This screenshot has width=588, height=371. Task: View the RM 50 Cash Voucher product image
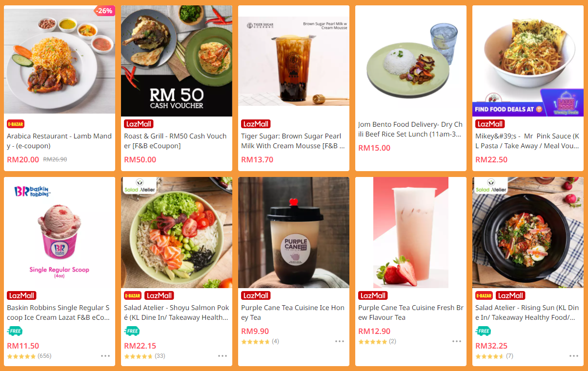(x=177, y=61)
